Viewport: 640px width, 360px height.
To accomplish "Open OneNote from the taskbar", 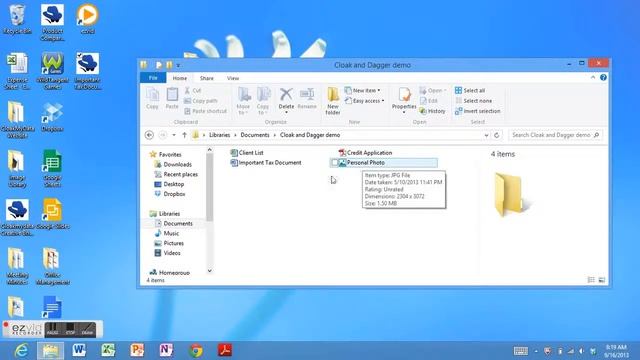I will (166, 351).
